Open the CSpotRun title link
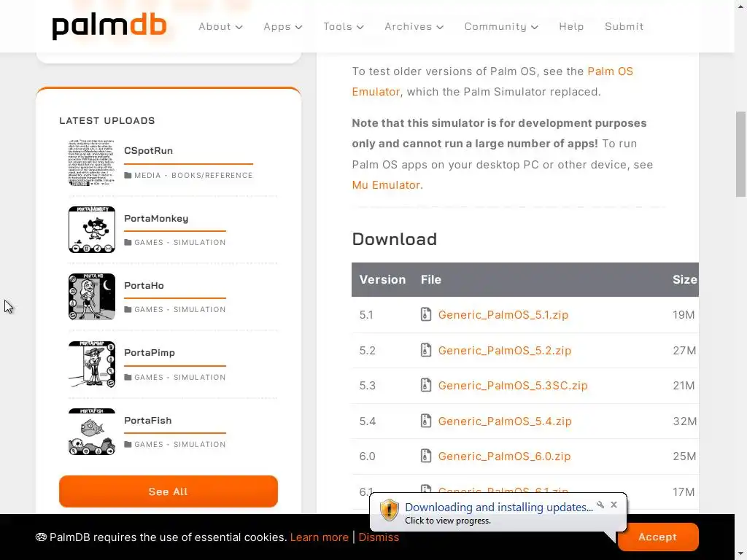 click(148, 150)
